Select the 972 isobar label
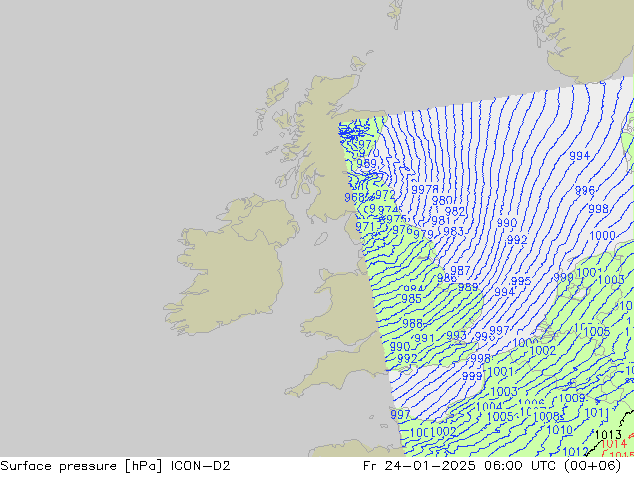The width and height of the screenshot is (634, 490). (x=385, y=195)
